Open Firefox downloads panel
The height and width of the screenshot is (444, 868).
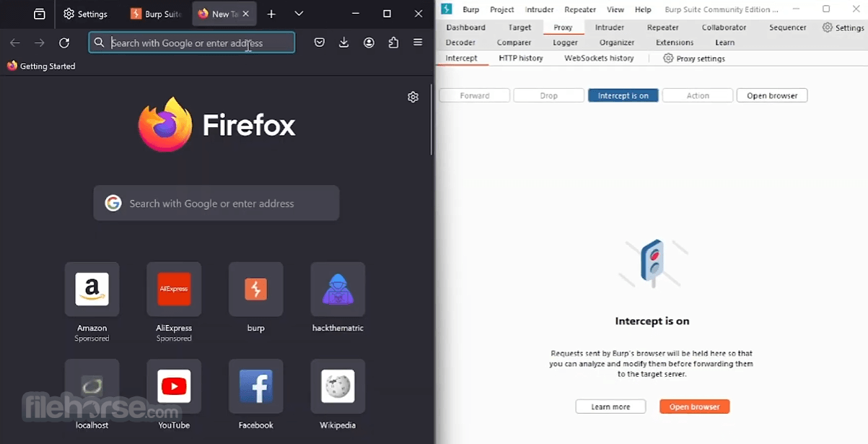pyautogui.click(x=344, y=43)
